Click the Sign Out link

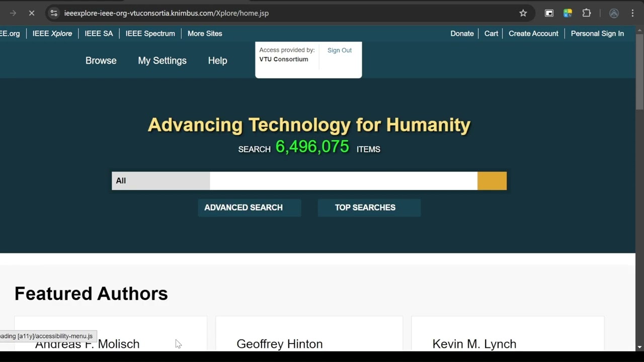tap(340, 50)
